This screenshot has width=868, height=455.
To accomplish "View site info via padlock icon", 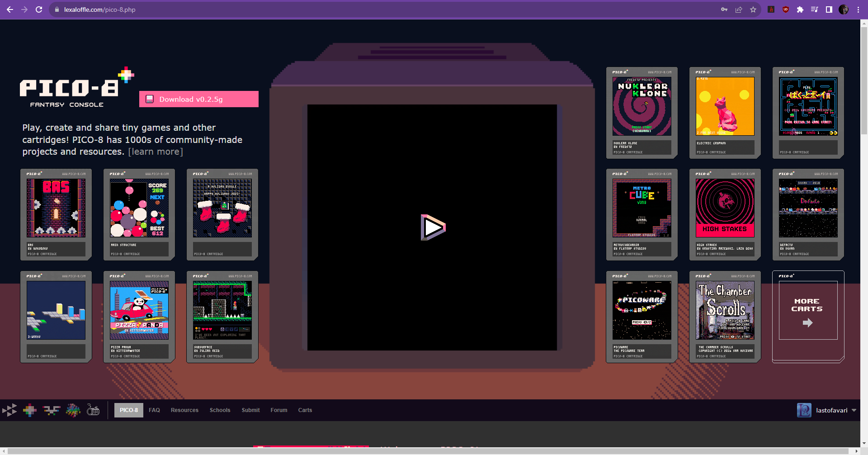I will tap(57, 9).
